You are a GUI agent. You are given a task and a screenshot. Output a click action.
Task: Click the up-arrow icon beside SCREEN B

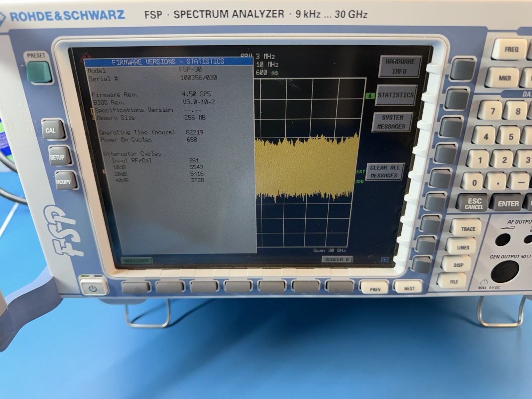tap(384, 259)
